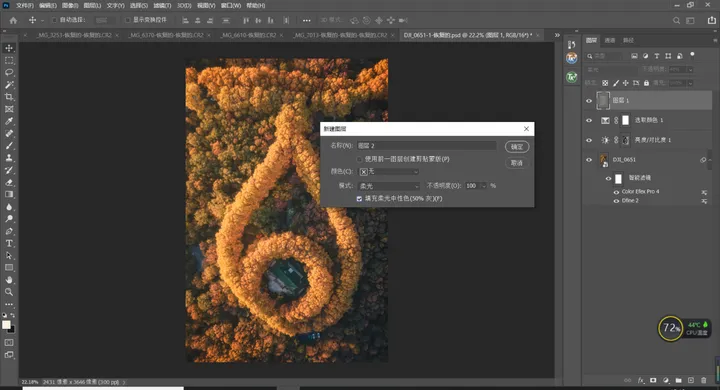
Task: Delete layer with the trash icon
Action: [x=703, y=380]
